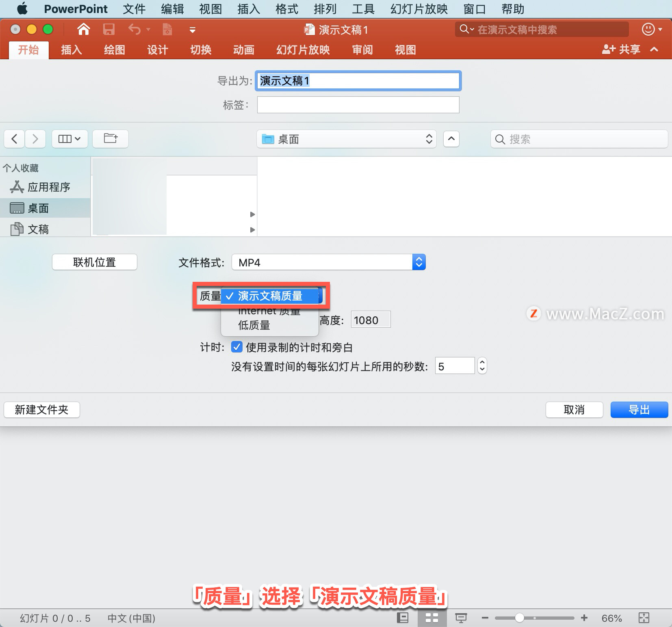
Task: Open the PowerPoint application menu
Action: coord(76,9)
